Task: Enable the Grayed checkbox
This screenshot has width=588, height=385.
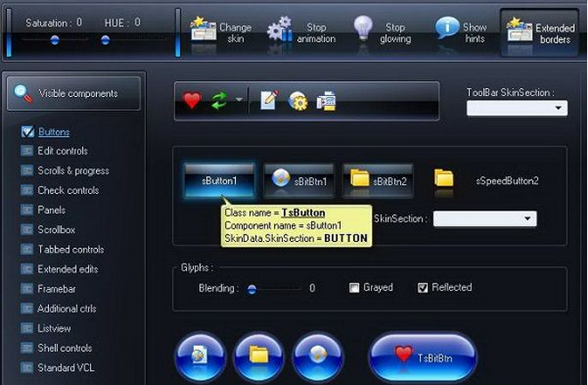Action: [x=354, y=288]
